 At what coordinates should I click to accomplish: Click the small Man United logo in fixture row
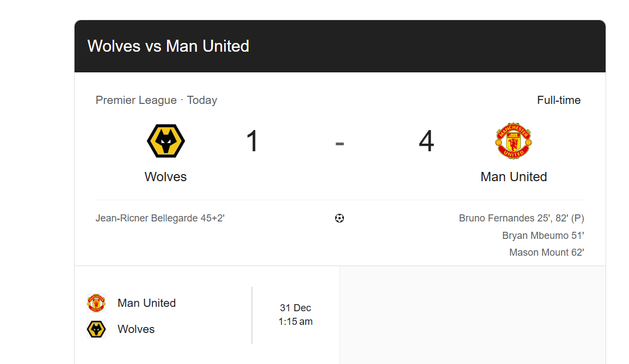(x=96, y=303)
